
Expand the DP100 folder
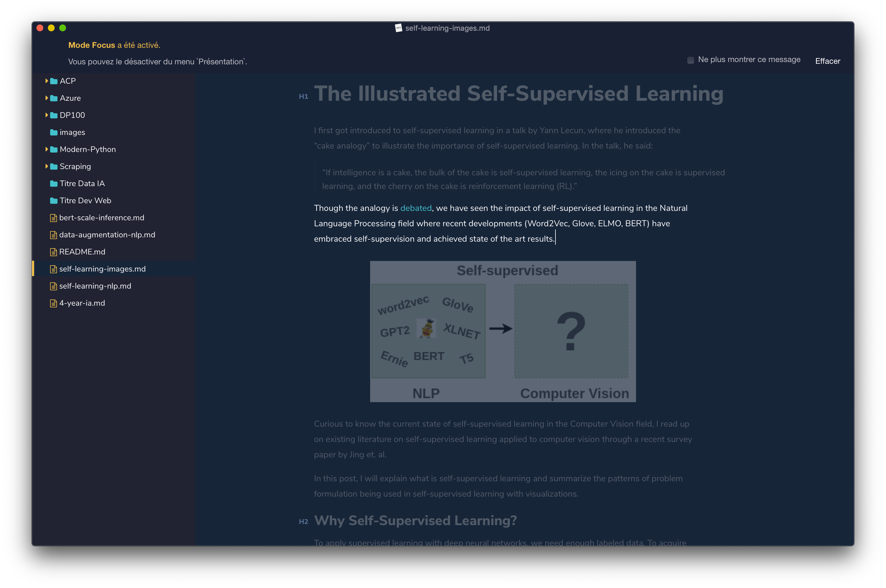[46, 115]
